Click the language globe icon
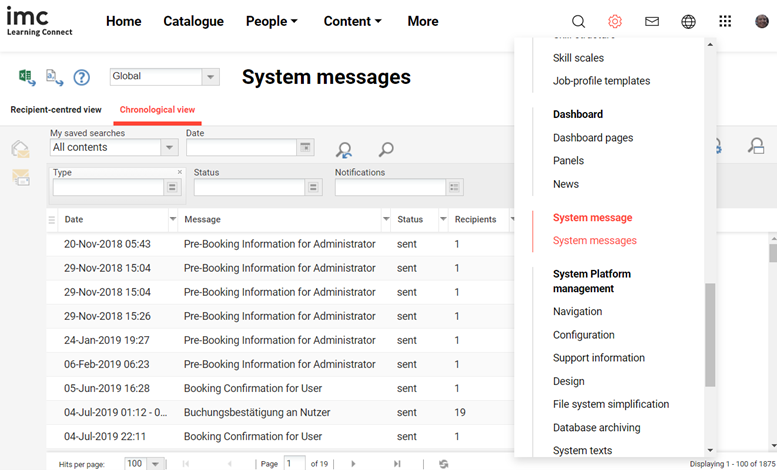Viewport: 777px width, 470px height. coord(688,21)
